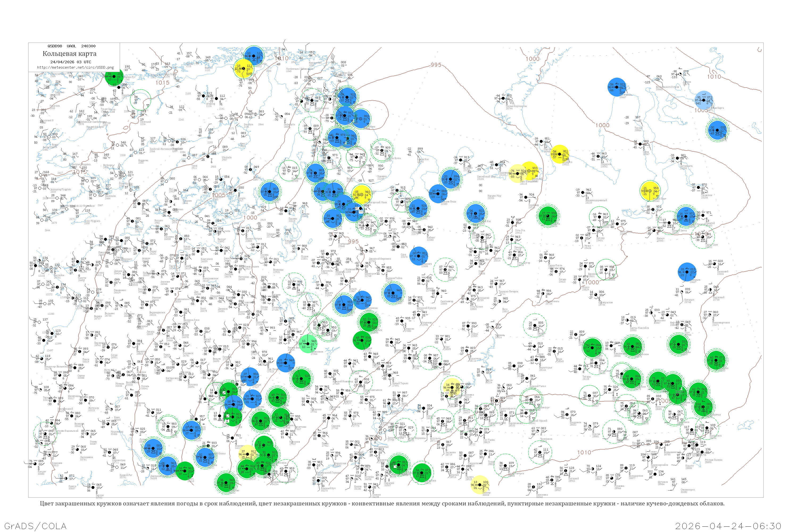
Task: Click the dashed green ring at Магнитогорск
Action: [505, 465]
